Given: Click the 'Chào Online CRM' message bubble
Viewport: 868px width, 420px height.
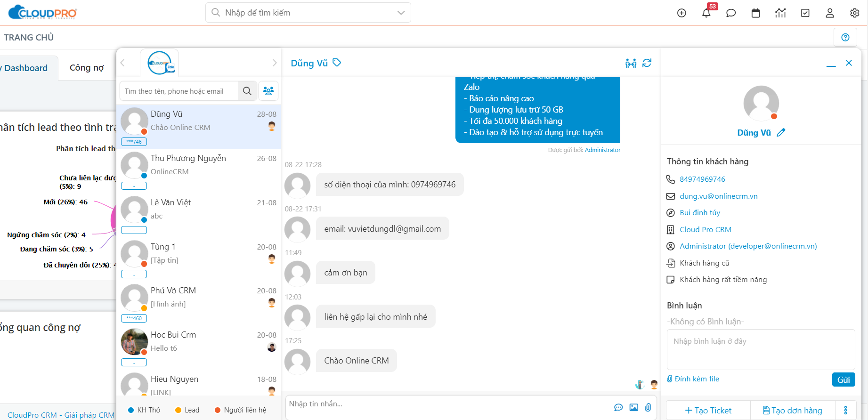Looking at the screenshot, I should pyautogui.click(x=357, y=361).
